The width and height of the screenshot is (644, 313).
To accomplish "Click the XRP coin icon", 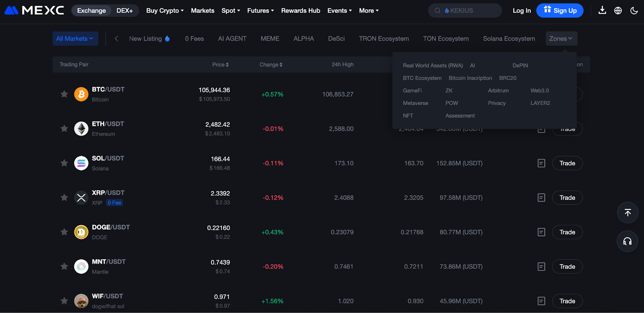I will 81,198.
